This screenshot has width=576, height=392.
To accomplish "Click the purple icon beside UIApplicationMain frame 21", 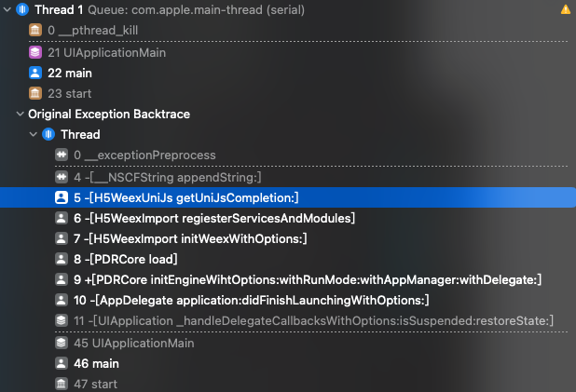I will point(35,52).
